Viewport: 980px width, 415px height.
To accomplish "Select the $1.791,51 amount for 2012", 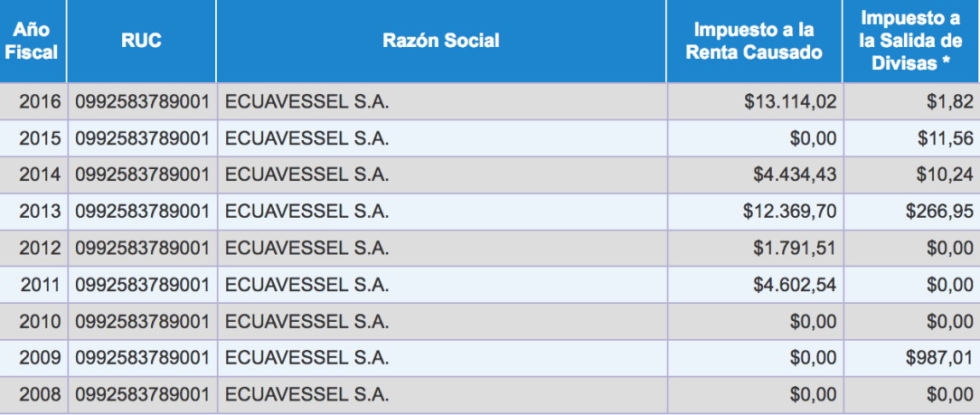I will [x=795, y=249].
